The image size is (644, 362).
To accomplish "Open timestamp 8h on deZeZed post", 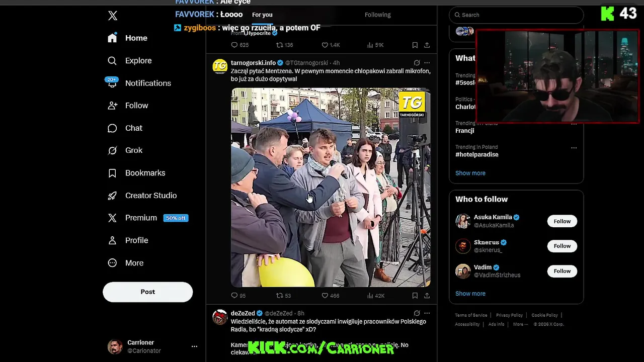I will pos(300,313).
